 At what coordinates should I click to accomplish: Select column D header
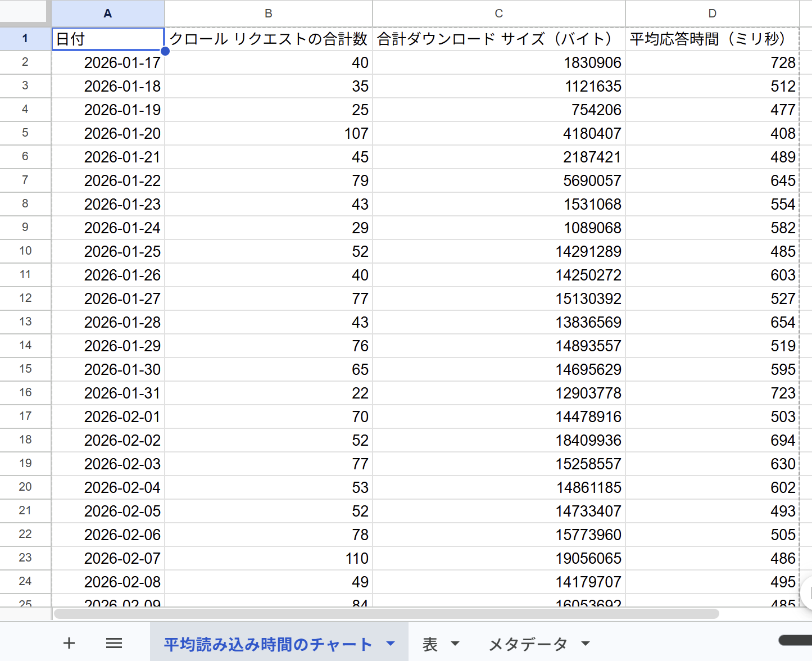click(712, 13)
